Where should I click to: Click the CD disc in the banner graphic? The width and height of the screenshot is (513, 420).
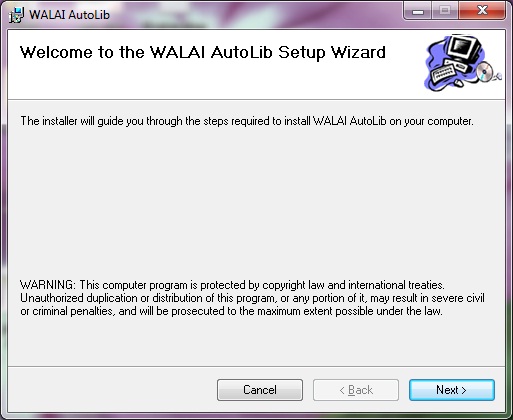click(484, 71)
